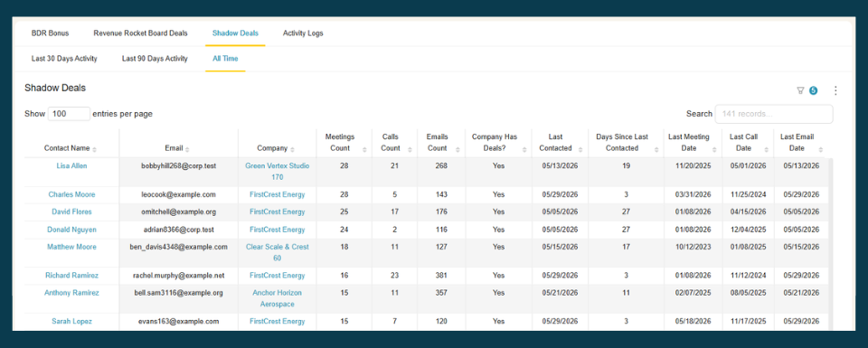Click email bell.sam3116@example.org
Image resolution: width=868 pixels, height=348 pixels.
pos(178,293)
